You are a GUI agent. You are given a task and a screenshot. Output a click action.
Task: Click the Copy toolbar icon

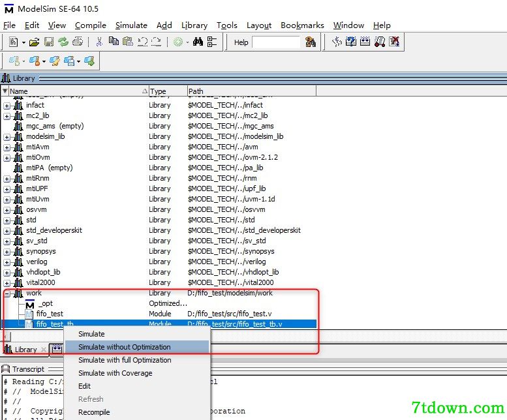pos(114,41)
